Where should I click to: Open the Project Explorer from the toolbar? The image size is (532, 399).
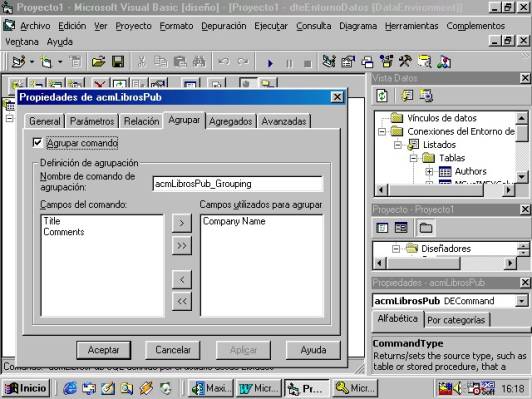[329, 62]
